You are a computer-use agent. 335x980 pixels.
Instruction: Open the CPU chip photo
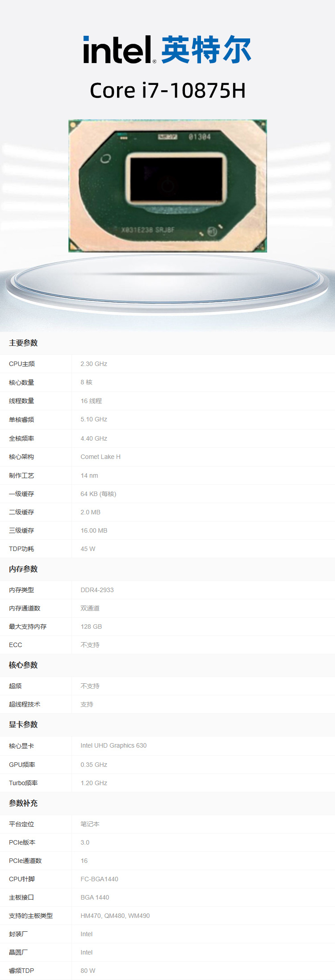(x=167, y=186)
